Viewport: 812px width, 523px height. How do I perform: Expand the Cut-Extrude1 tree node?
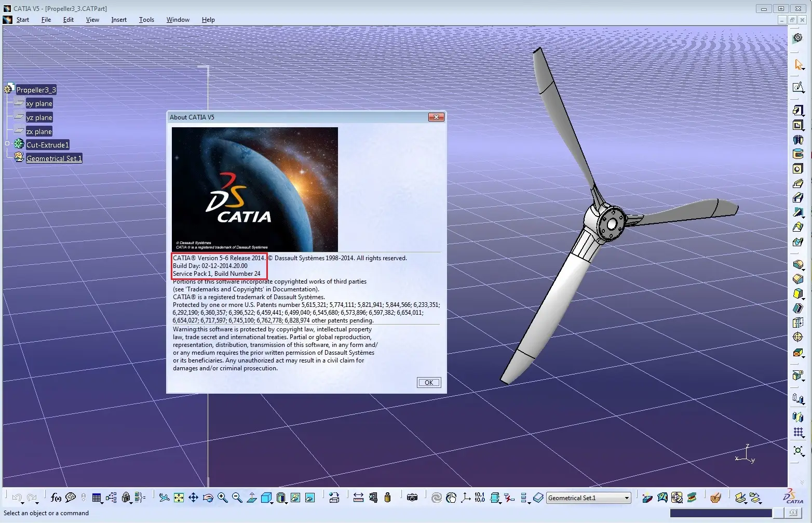(7, 144)
